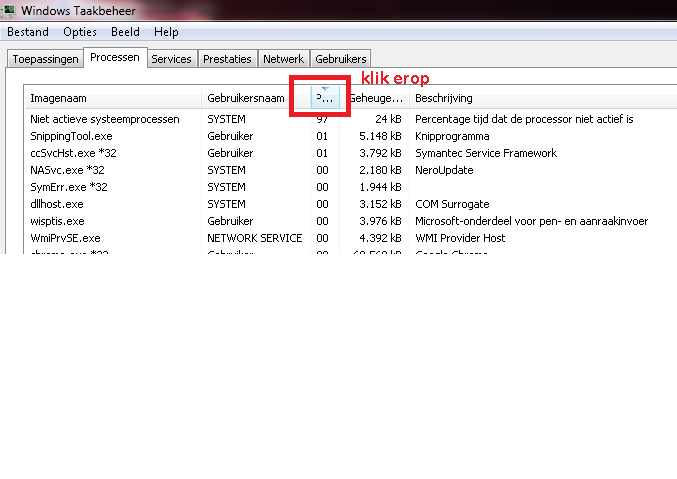The image size is (677, 479).
Task: Click the 3.152 kB memory value
Action: pos(380,204)
